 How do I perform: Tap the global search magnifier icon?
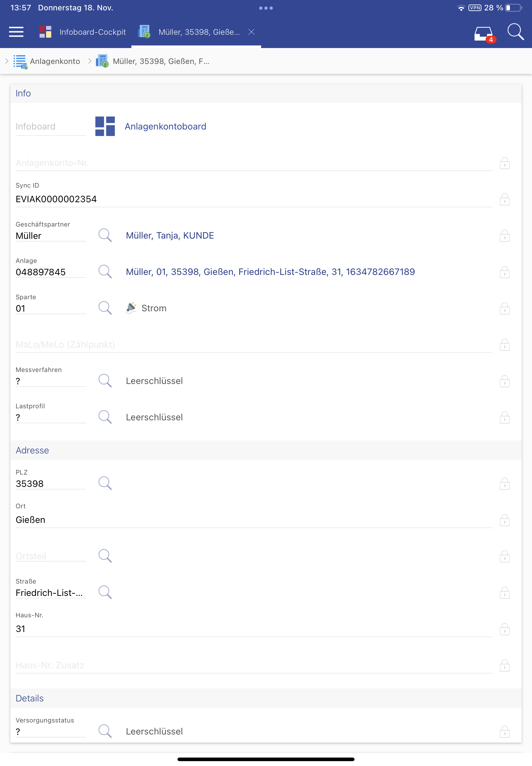(x=515, y=32)
